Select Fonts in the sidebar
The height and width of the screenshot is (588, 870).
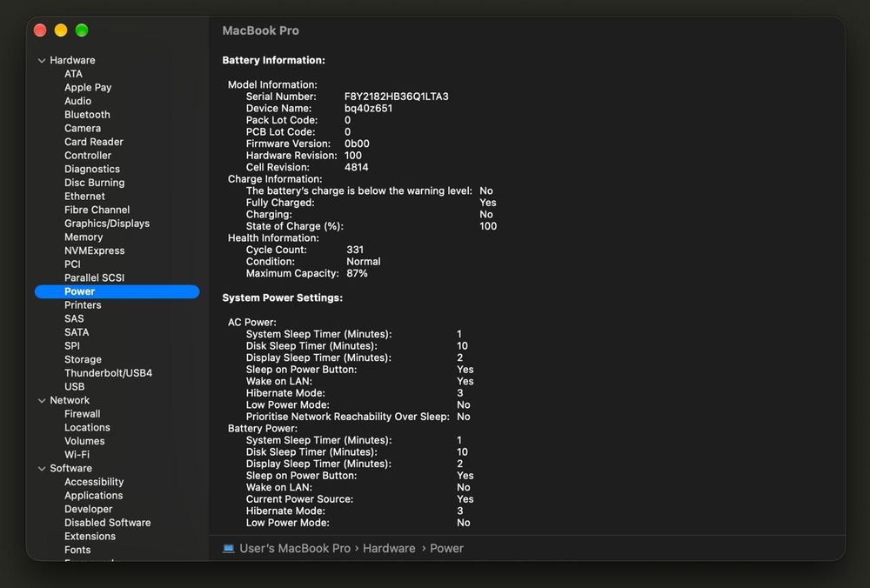[77, 550]
